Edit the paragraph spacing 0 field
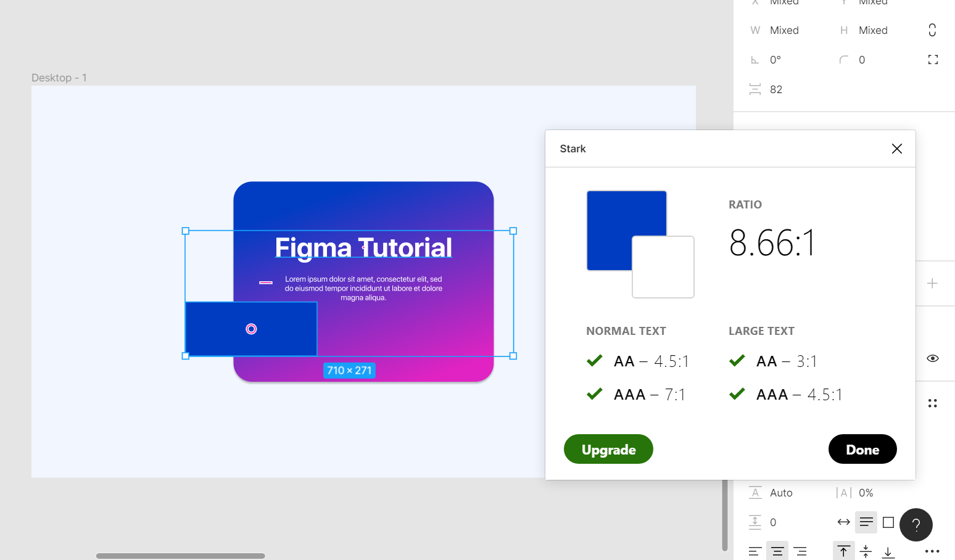 773,522
